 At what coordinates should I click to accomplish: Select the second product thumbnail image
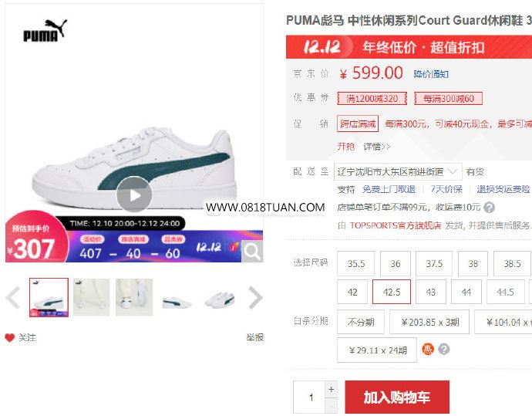(x=92, y=297)
